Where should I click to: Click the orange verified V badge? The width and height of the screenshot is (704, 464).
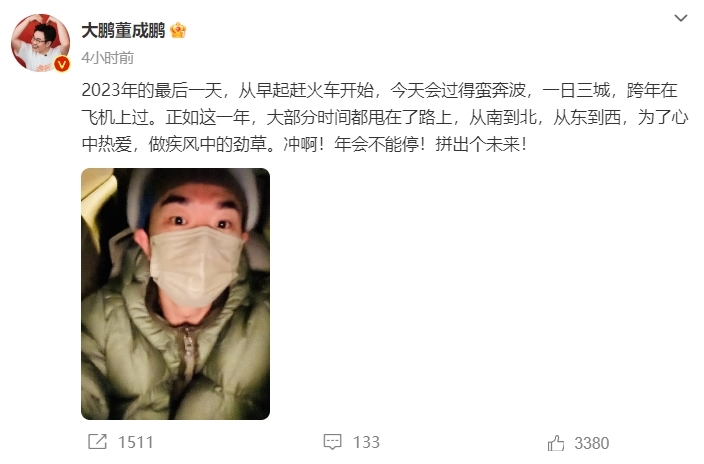[x=62, y=64]
